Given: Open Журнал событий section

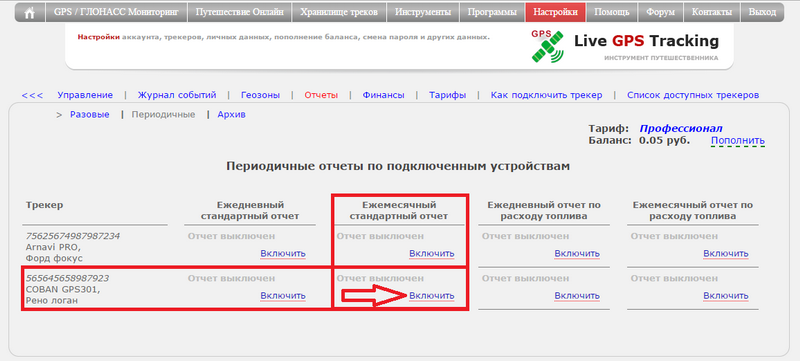Looking at the screenshot, I should (x=177, y=95).
